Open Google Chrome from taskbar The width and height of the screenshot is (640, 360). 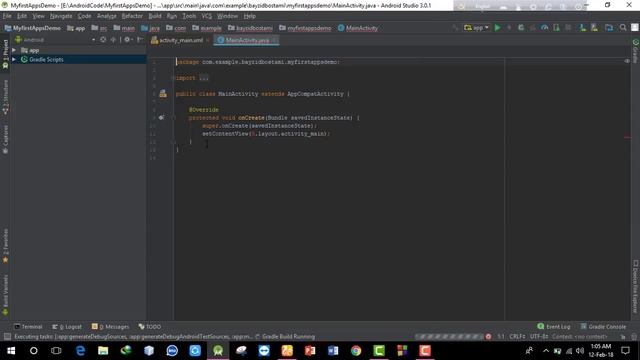click(356, 351)
